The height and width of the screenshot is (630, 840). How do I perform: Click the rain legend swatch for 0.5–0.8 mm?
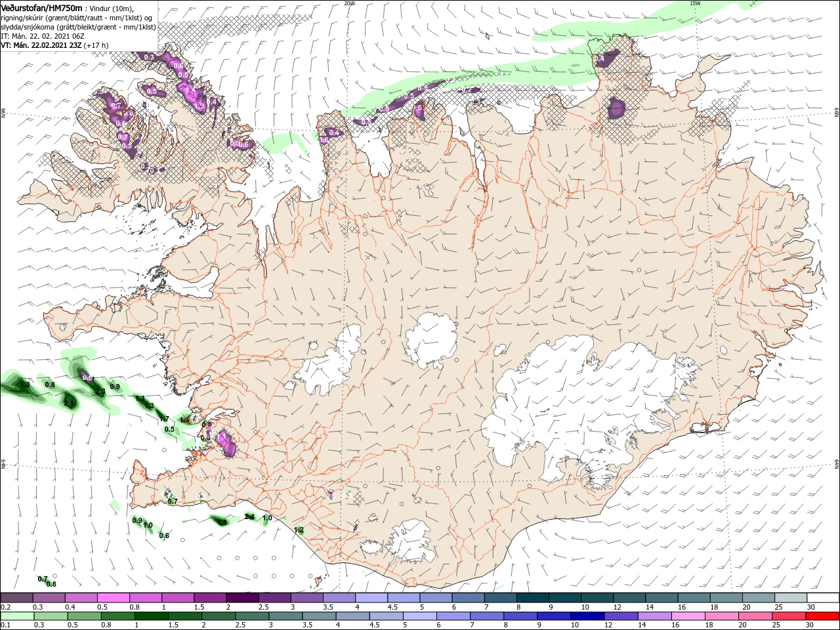84,616
